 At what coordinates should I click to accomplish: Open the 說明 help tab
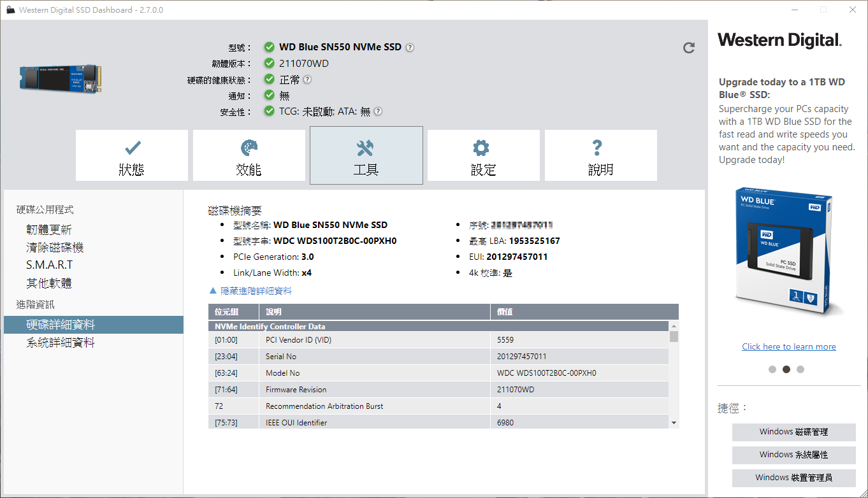point(600,156)
